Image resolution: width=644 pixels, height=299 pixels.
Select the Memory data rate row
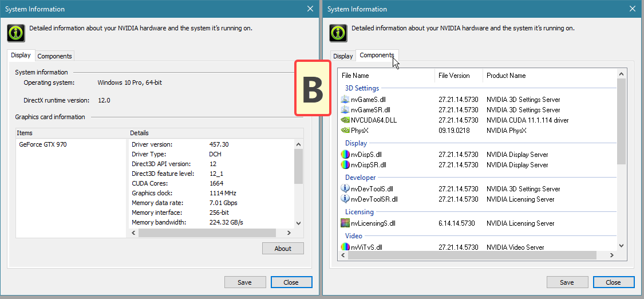[x=211, y=203]
